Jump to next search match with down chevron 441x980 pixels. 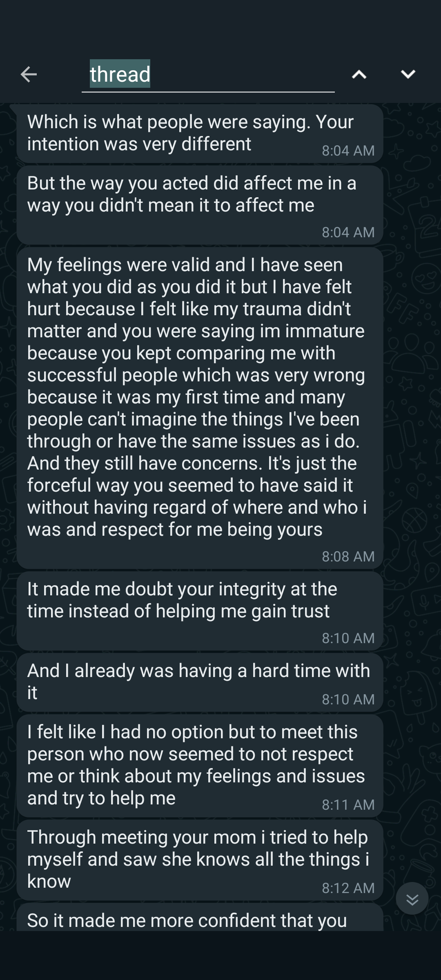[408, 74]
